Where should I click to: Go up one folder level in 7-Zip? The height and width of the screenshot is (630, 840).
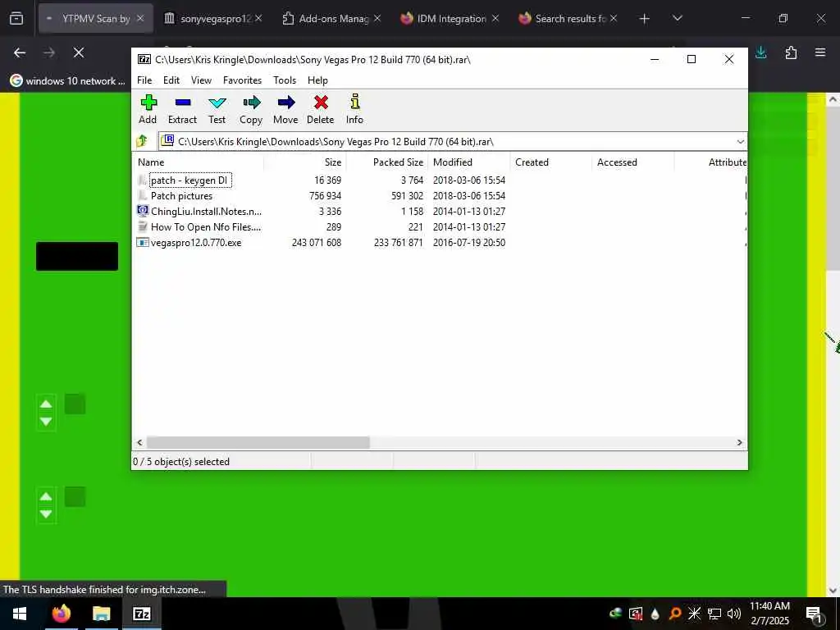click(142, 141)
